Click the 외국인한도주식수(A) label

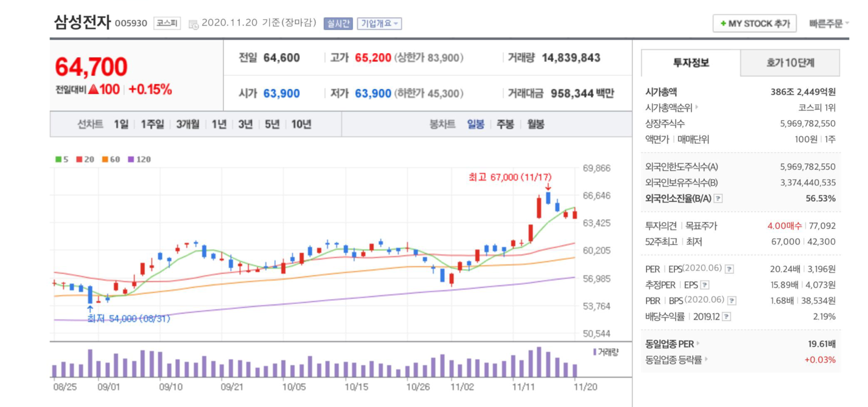pyautogui.click(x=681, y=167)
